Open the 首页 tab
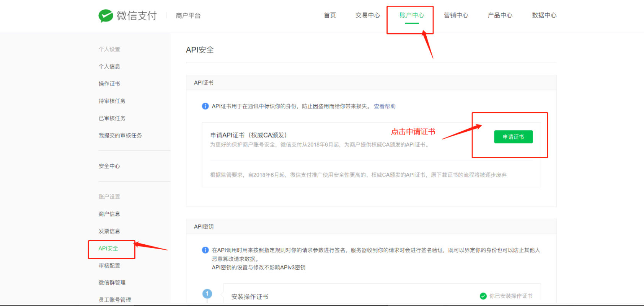 pos(330,15)
